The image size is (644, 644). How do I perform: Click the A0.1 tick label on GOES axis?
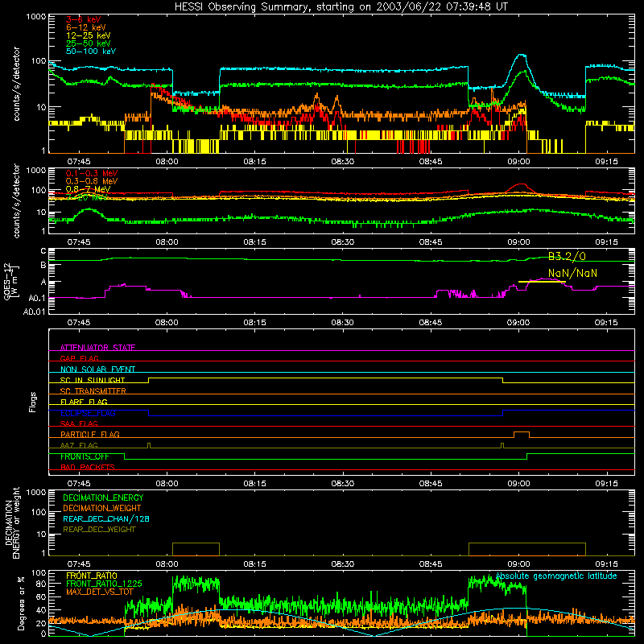point(36,298)
